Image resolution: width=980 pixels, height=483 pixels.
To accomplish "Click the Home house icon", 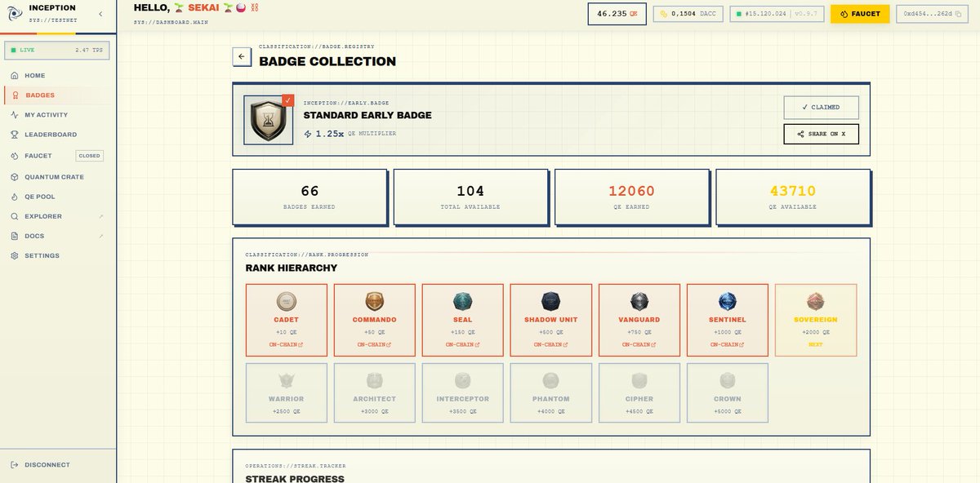I will (x=15, y=76).
